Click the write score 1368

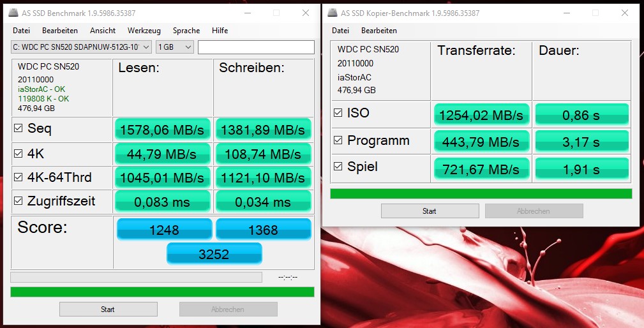[263, 229]
